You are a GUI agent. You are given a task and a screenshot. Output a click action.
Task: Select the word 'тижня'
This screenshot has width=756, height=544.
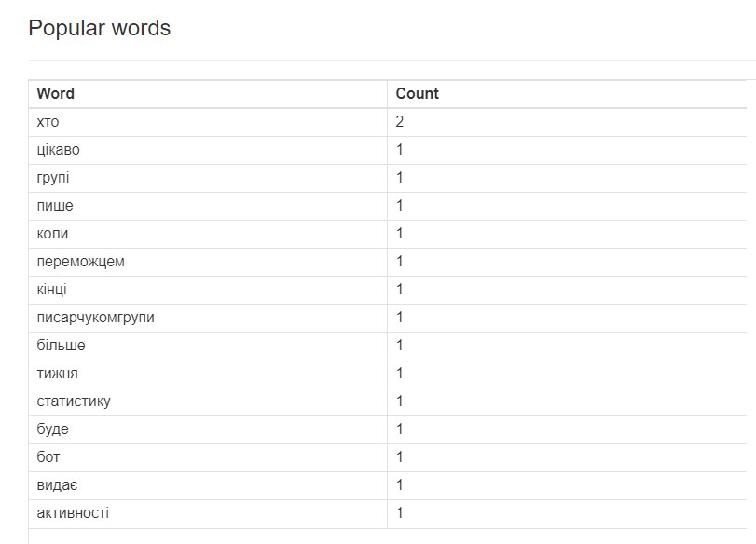click(x=58, y=374)
